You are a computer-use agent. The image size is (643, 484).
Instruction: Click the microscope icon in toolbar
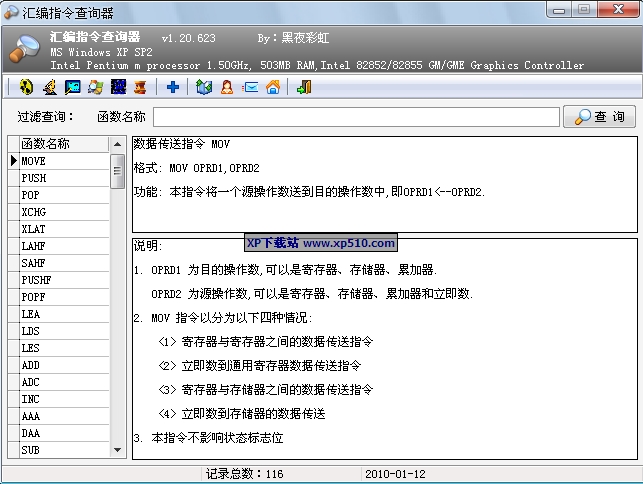point(49,87)
